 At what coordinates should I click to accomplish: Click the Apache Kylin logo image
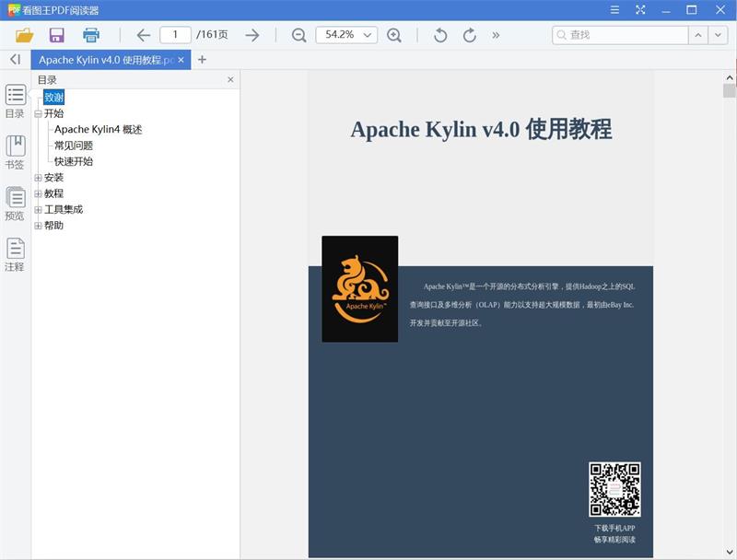(360, 289)
